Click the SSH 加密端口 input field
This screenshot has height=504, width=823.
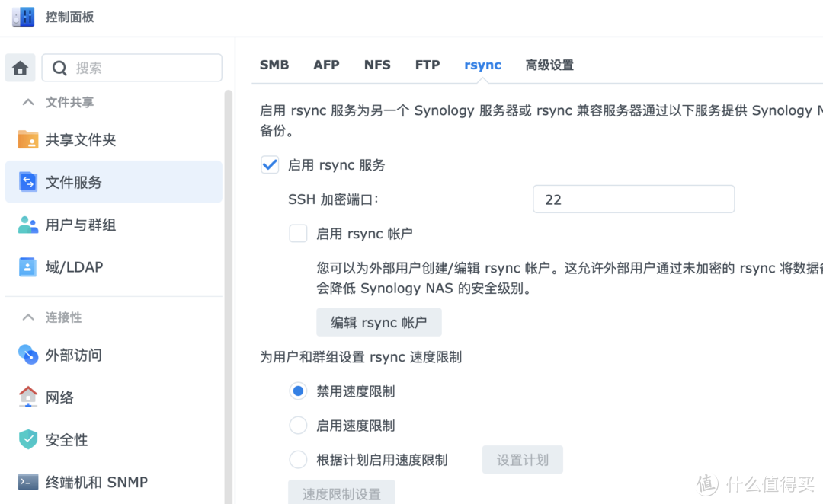click(633, 199)
